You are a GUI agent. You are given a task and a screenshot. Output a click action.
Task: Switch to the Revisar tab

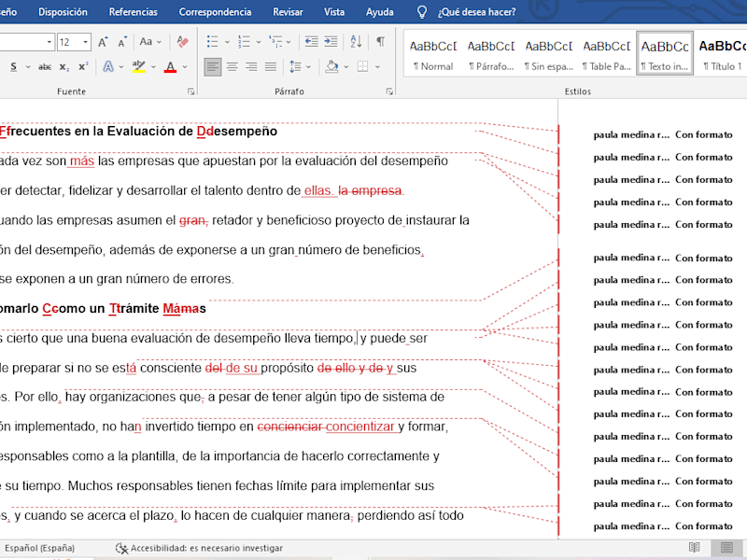(288, 12)
